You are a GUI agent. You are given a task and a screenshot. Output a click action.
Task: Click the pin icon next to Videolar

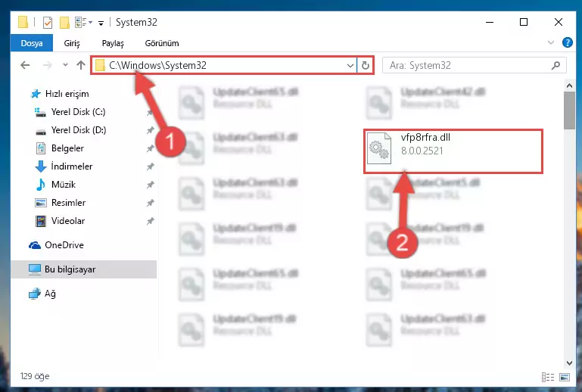coord(151,221)
